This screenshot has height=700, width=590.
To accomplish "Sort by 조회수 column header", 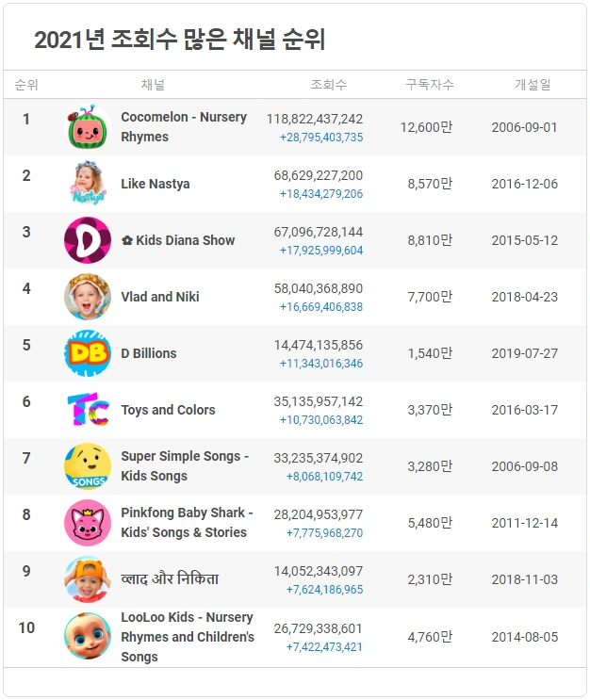I will point(329,85).
